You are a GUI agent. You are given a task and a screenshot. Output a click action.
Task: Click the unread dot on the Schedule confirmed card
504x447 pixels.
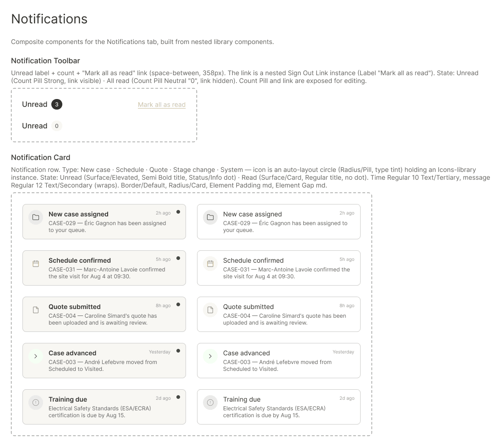[178, 258]
